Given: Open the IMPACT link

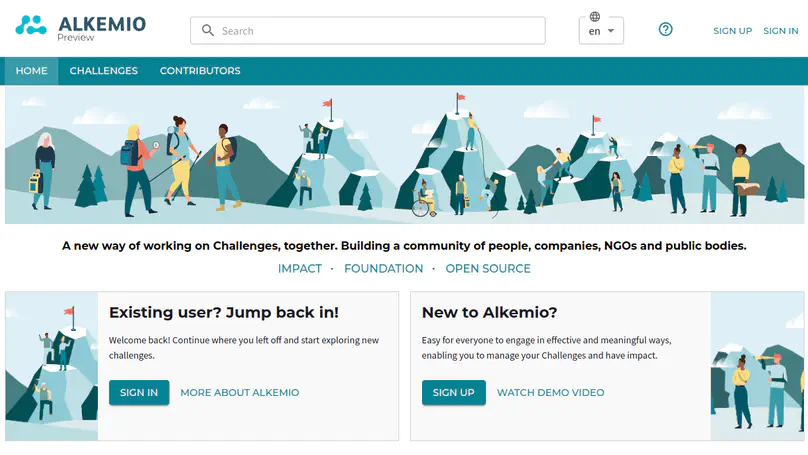Looking at the screenshot, I should pos(300,268).
